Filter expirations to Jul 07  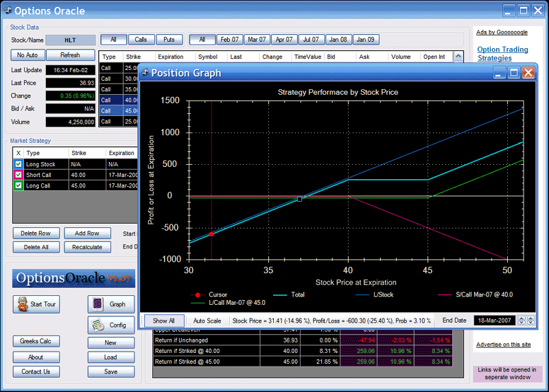coord(311,40)
